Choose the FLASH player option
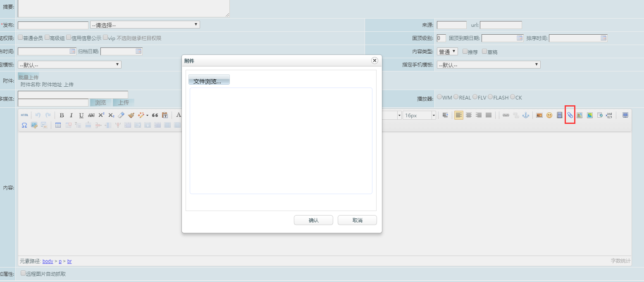Viewport: 644px width, 282px height. tap(490, 97)
